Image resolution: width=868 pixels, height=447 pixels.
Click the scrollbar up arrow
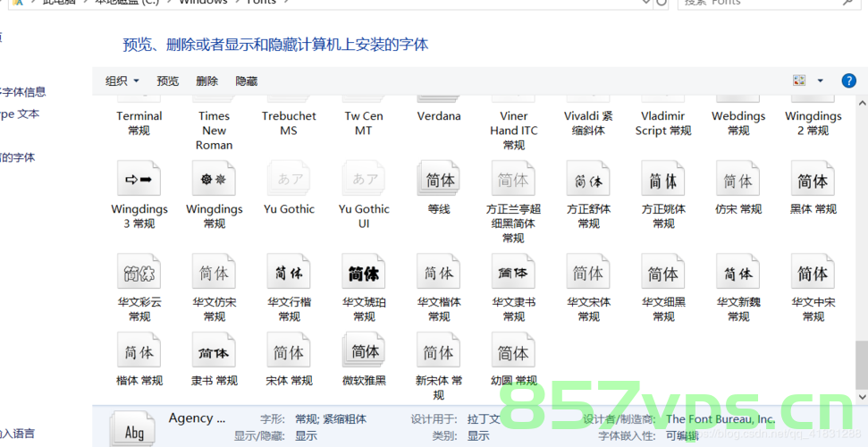[862, 103]
